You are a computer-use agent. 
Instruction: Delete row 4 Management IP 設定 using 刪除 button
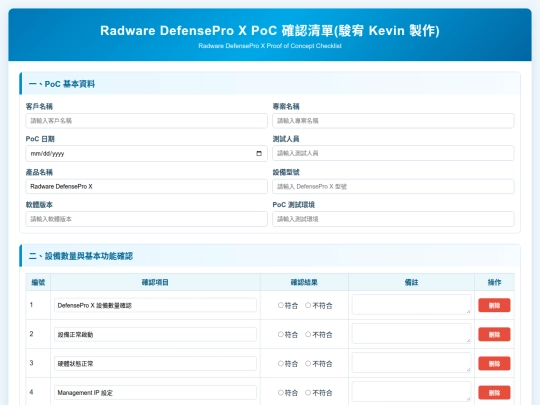tap(494, 393)
